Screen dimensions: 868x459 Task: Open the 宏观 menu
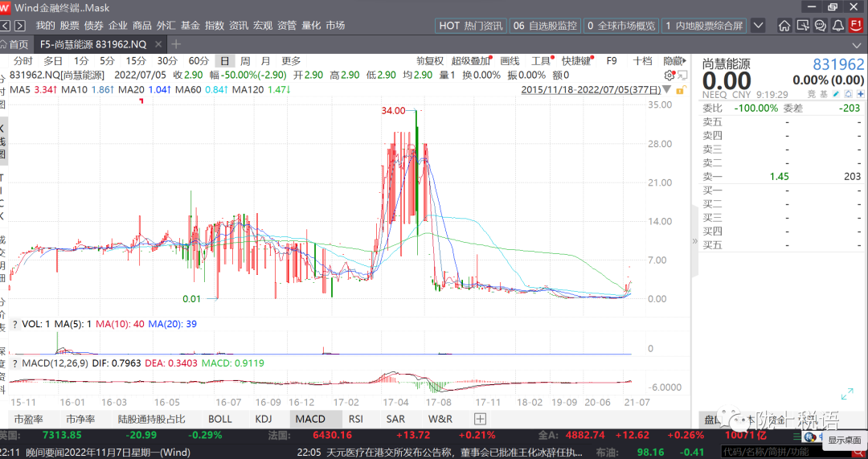pyautogui.click(x=263, y=26)
